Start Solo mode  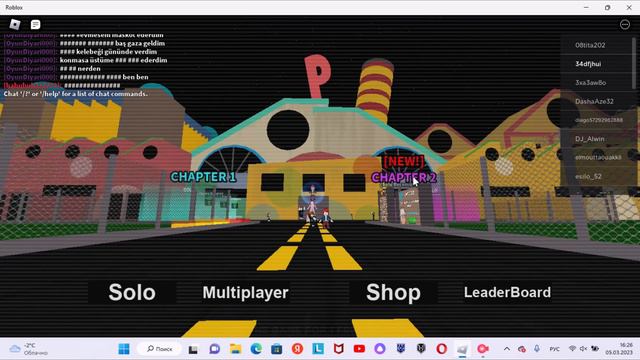click(x=132, y=292)
